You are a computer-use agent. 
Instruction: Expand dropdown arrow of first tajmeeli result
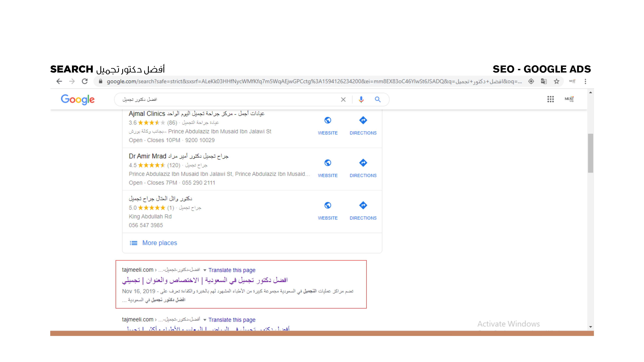pos(205,270)
